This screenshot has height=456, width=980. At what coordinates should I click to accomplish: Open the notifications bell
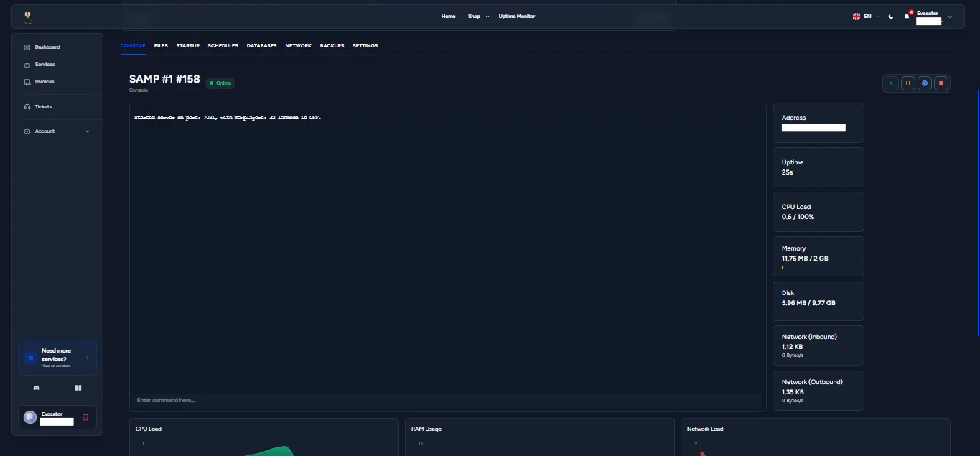pyautogui.click(x=907, y=17)
